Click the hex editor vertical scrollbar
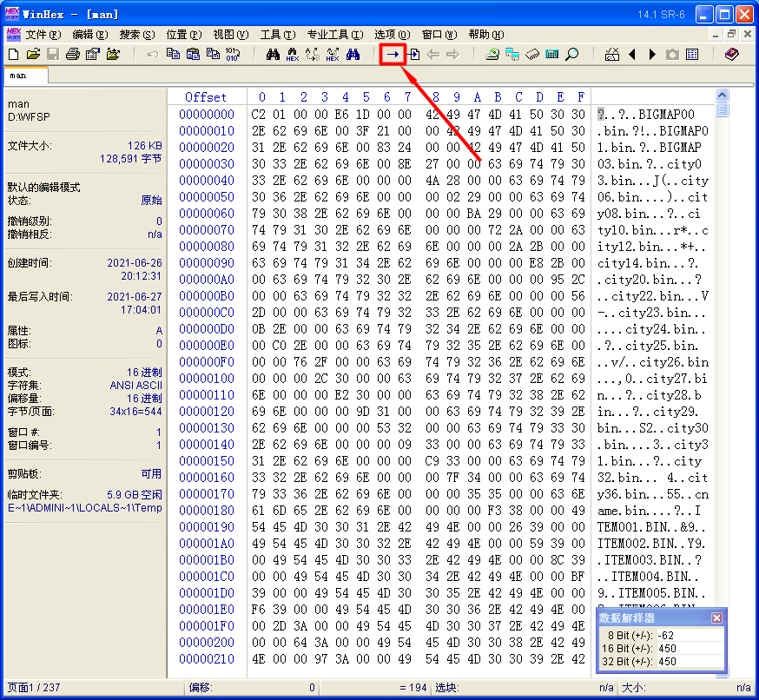This screenshot has width=759, height=700. [x=723, y=347]
